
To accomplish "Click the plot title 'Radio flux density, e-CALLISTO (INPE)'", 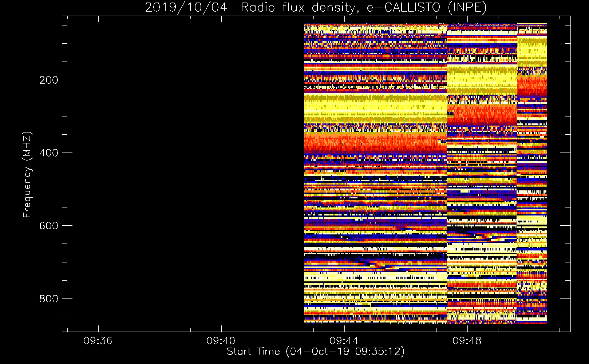I will tap(364, 7).
